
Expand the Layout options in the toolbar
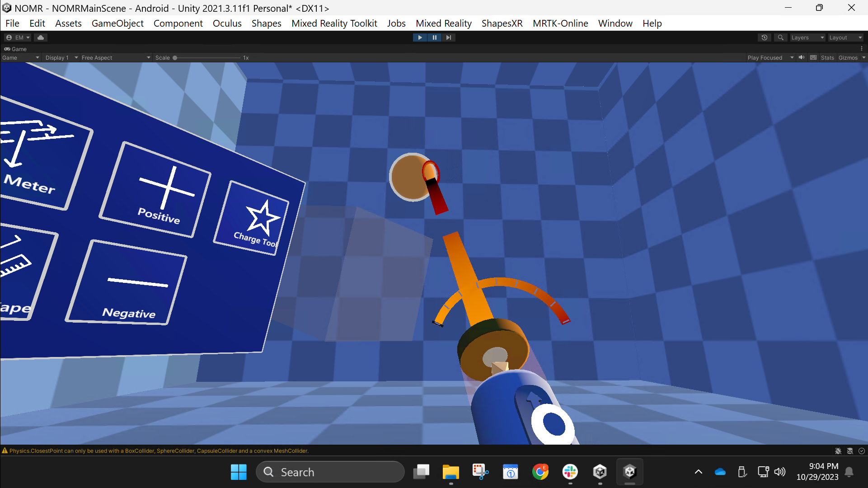coord(845,38)
